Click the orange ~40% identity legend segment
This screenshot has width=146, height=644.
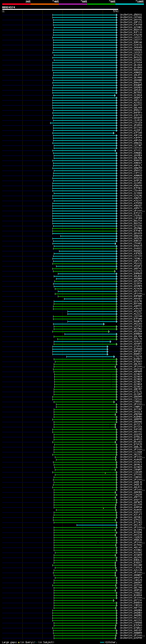(x=45, y=4)
